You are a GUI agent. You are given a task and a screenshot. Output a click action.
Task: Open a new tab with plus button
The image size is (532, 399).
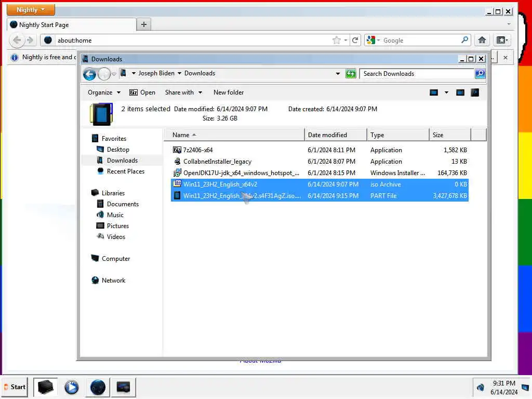pyautogui.click(x=144, y=24)
